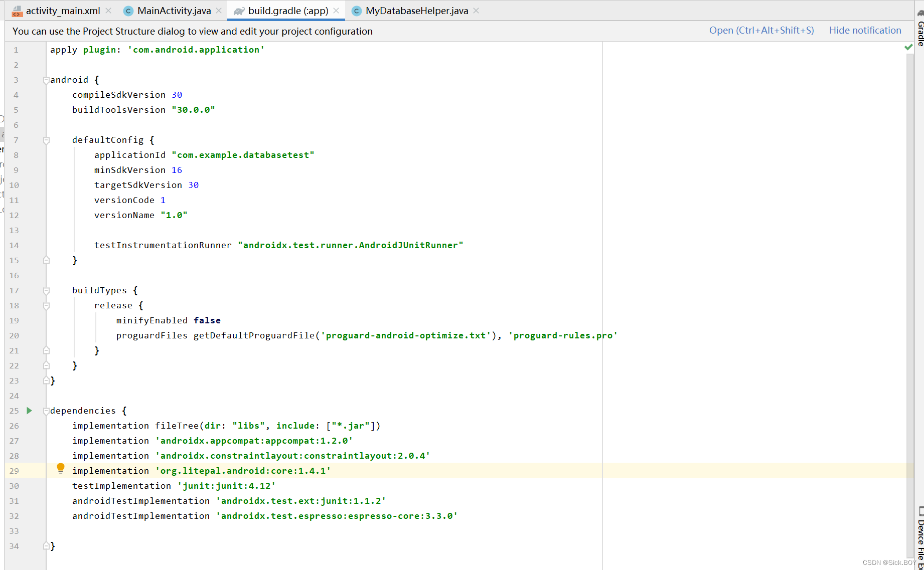Click the constraintlayout:2.0.4 dependency string

coord(292,456)
